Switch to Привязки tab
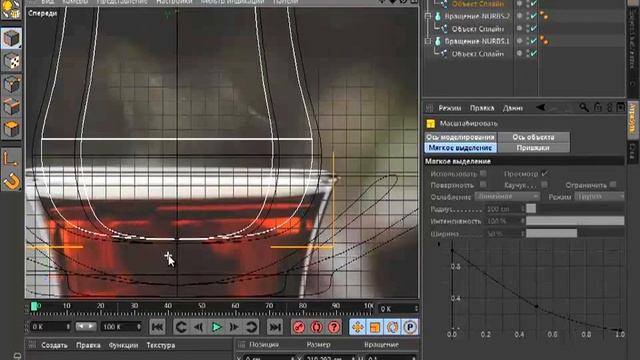Screen dimensions: 640x360 533,148
